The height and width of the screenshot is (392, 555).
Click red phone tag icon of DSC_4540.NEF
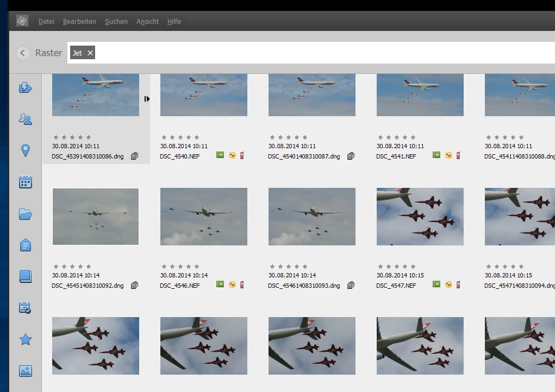(x=242, y=155)
